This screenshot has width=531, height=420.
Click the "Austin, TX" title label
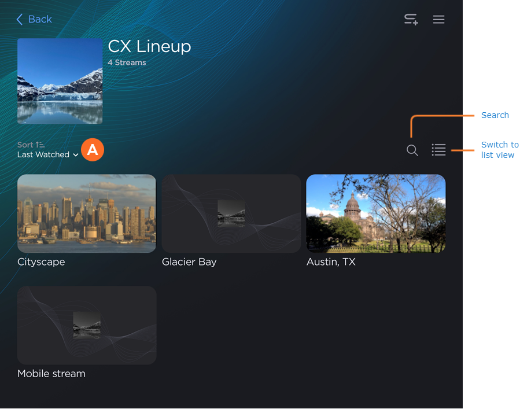pyautogui.click(x=331, y=262)
